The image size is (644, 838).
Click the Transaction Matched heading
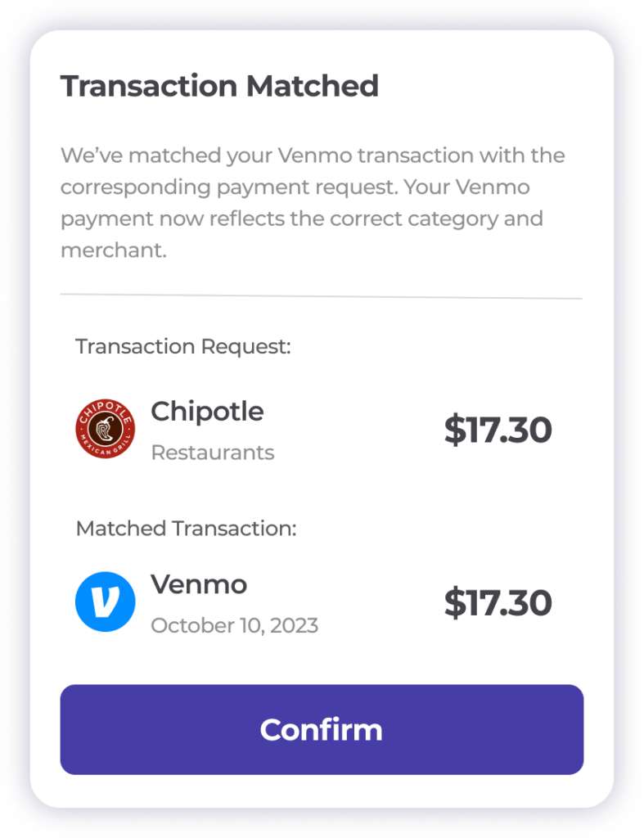[219, 86]
